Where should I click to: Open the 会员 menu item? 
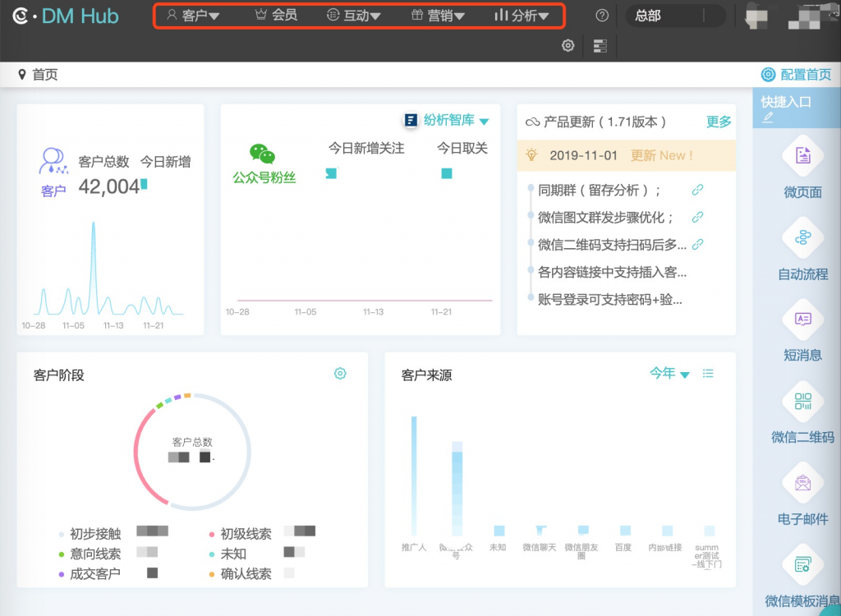point(276,16)
